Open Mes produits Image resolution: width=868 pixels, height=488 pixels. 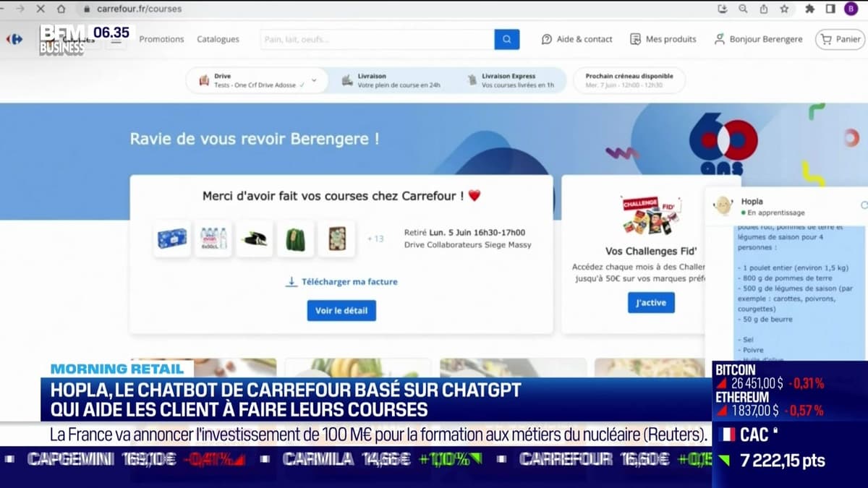pyautogui.click(x=663, y=39)
